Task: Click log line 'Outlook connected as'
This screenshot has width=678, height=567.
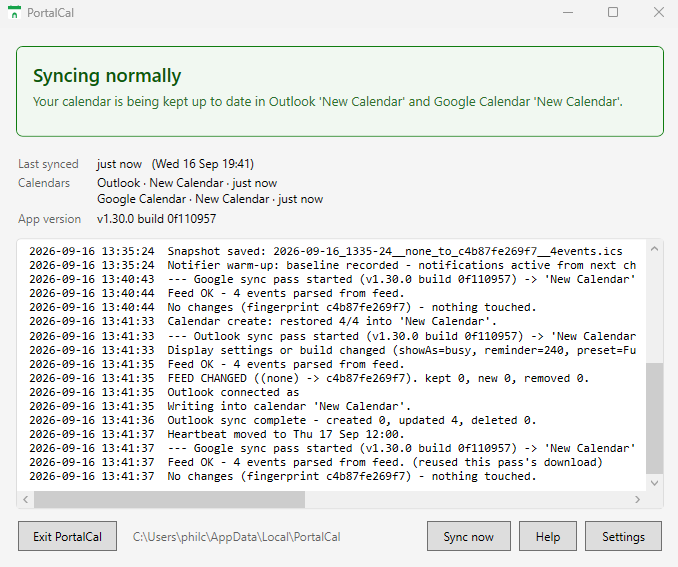Action: pyautogui.click(x=164, y=392)
